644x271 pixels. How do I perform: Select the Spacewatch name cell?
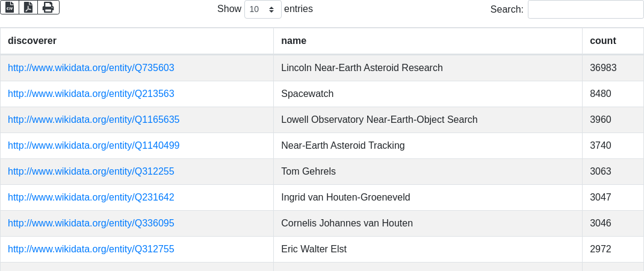pos(307,94)
